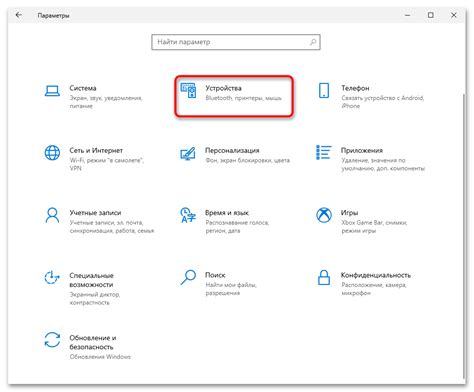Focus the Найти параметр search field
This screenshot has height=392, width=474.
(x=236, y=42)
